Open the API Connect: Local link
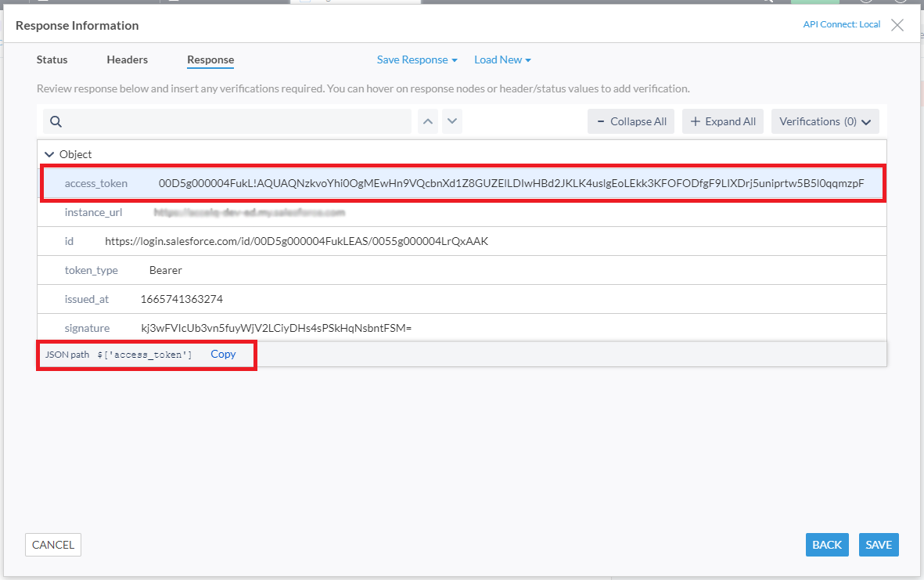Screen dimensions: 924x580 (x=841, y=25)
